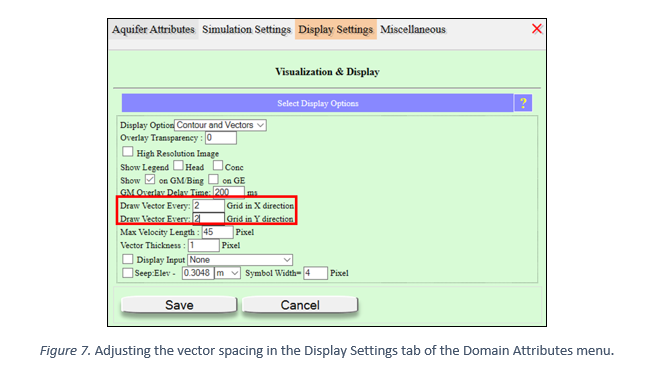Switch to the Aquifer Attributes tab
The height and width of the screenshot is (369, 652).
tap(153, 30)
